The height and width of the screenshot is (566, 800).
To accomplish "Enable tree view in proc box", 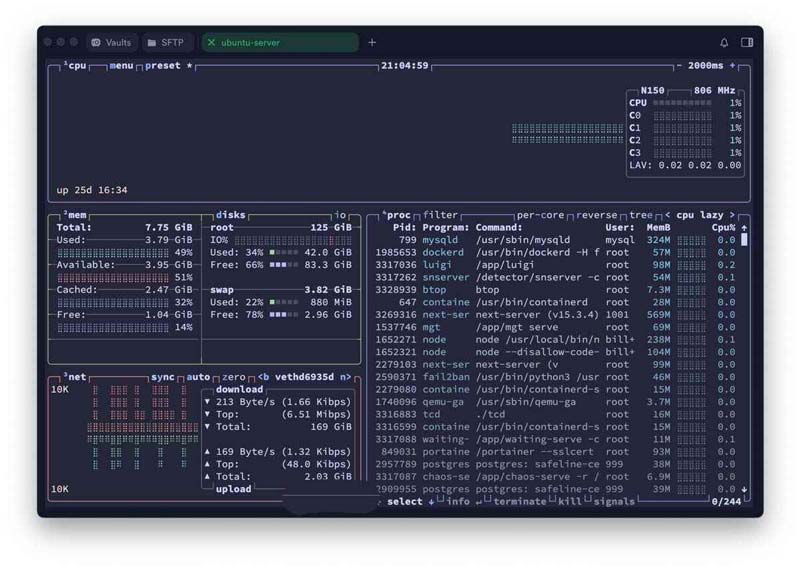I will (x=640, y=215).
